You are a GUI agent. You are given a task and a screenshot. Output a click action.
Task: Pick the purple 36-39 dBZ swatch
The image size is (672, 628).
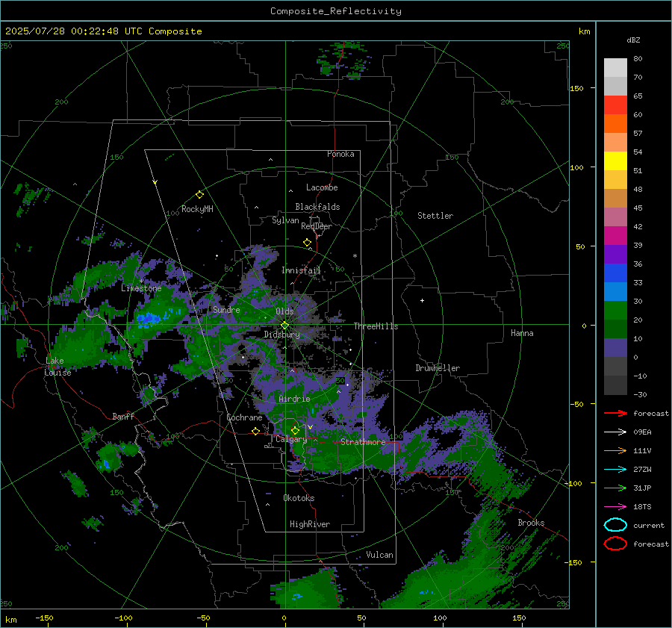click(615, 254)
